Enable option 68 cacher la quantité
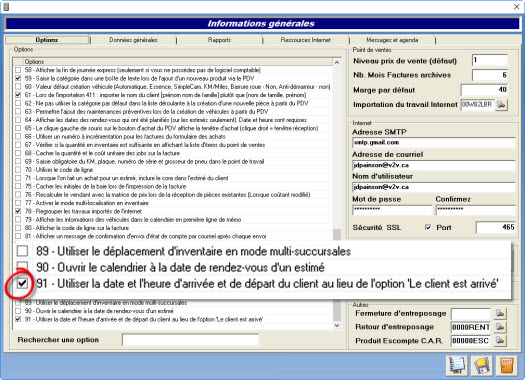Image resolution: width=525 pixels, height=380 pixels. [18, 153]
